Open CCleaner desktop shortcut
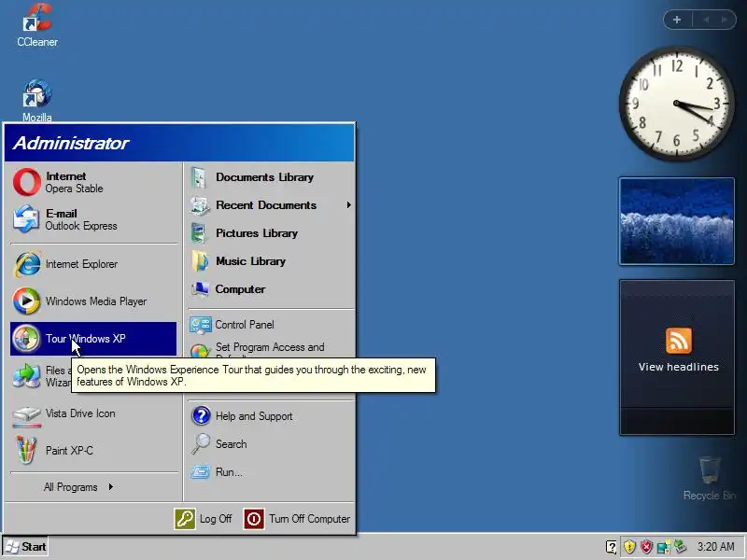Image resolution: width=747 pixels, height=560 pixels. pos(37,25)
